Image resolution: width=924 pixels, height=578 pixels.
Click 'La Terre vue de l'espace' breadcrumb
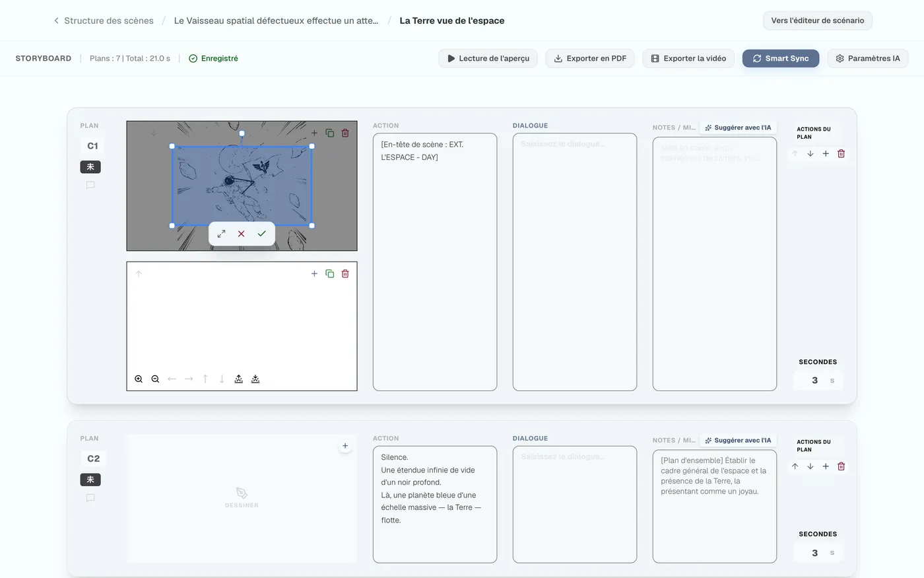pyautogui.click(x=452, y=20)
